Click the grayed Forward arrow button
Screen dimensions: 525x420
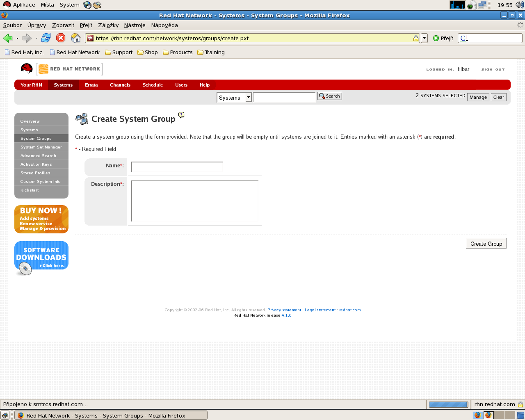[x=27, y=38]
